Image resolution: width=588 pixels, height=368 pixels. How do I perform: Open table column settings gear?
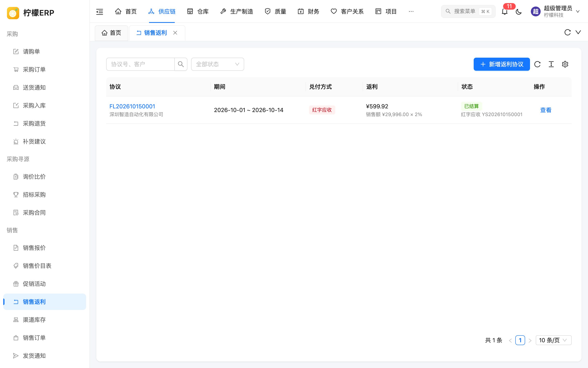coord(565,64)
